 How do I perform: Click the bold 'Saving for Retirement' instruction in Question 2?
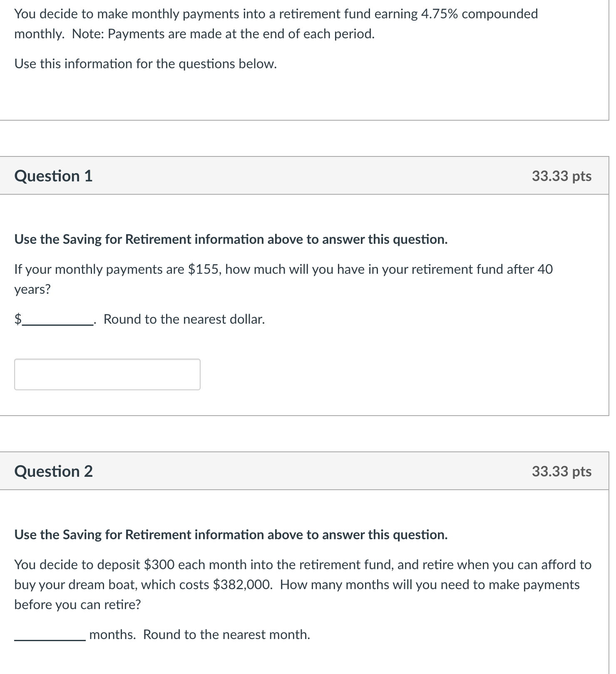(231, 535)
